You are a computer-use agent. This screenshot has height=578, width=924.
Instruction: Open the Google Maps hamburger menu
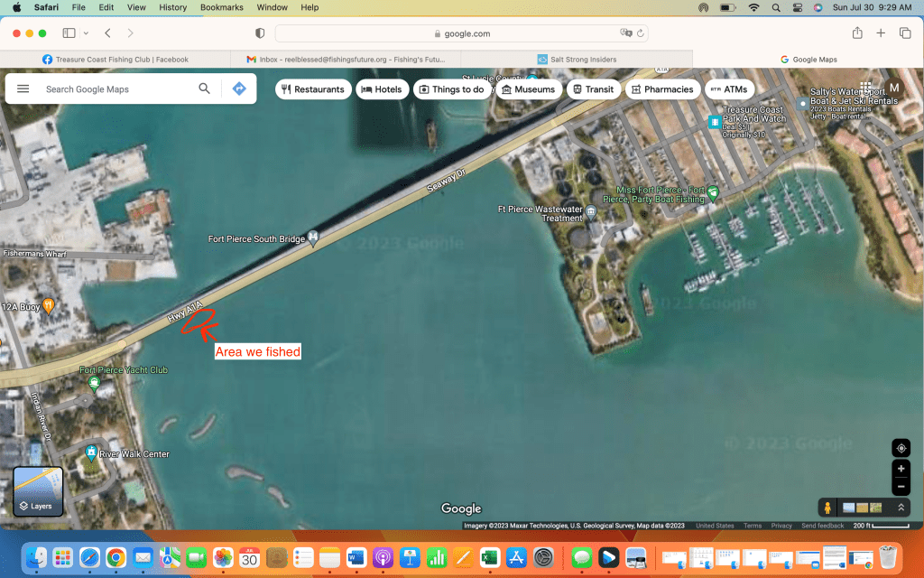[23, 89]
